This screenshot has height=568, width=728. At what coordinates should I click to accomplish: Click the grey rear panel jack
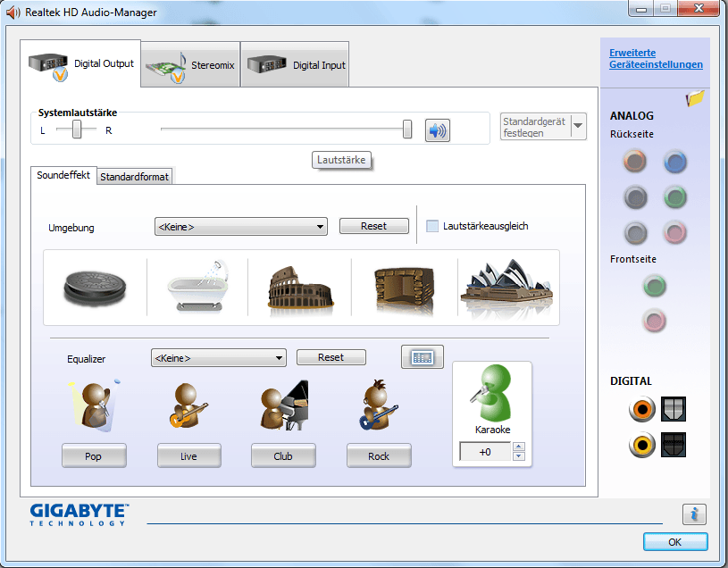[635, 232]
